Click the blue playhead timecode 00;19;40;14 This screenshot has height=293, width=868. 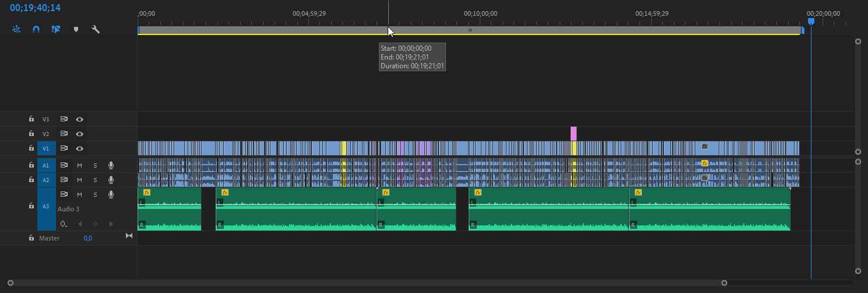[x=35, y=8]
